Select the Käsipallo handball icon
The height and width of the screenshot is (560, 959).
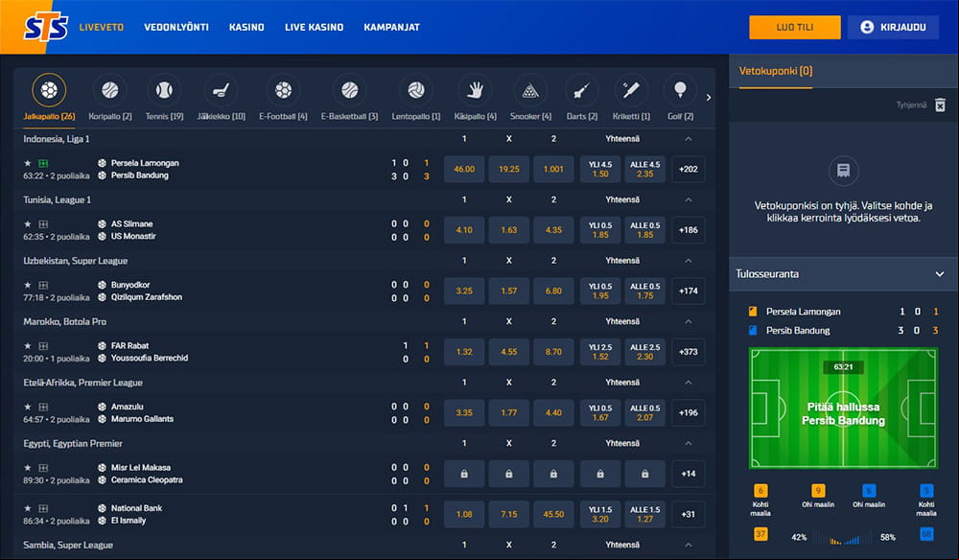tap(476, 90)
